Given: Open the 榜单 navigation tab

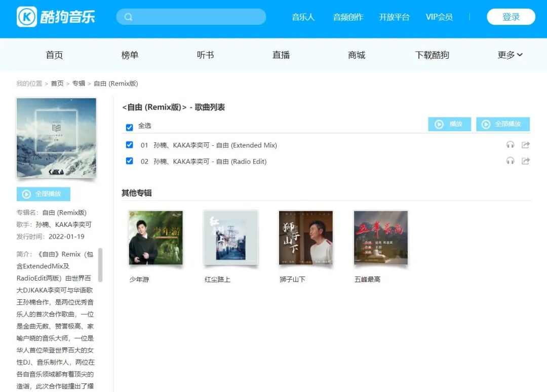Looking at the screenshot, I should coord(130,55).
